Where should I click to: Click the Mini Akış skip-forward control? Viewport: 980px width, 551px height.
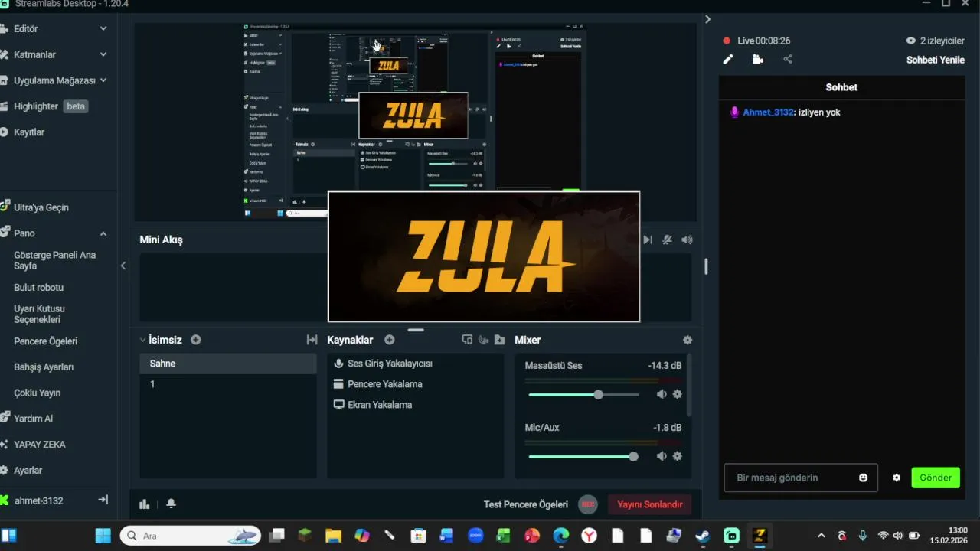point(648,240)
